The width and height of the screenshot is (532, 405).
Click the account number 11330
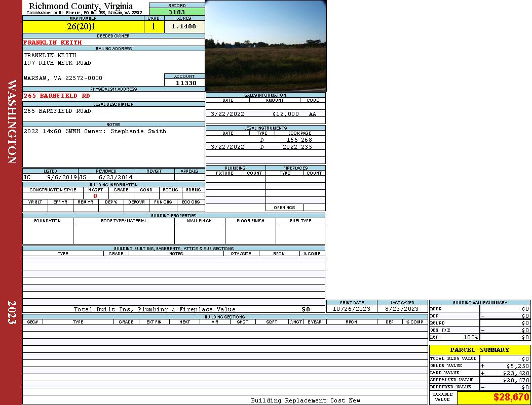[184, 83]
